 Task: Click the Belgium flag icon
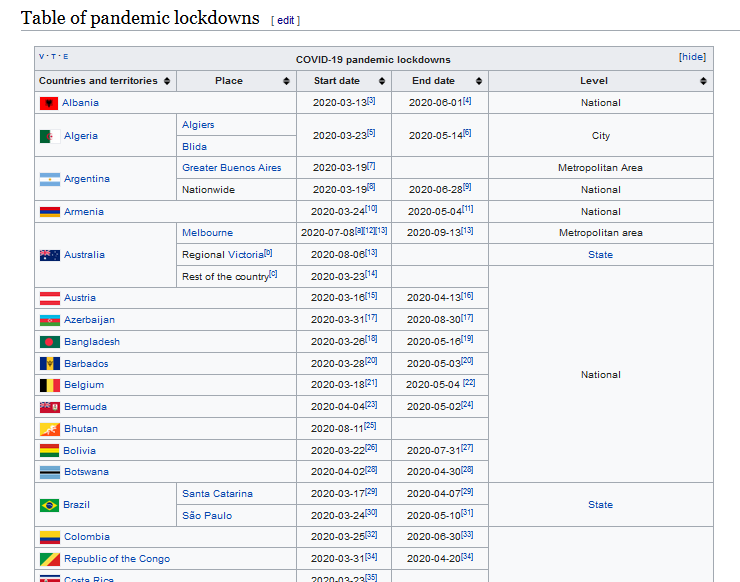(x=50, y=385)
